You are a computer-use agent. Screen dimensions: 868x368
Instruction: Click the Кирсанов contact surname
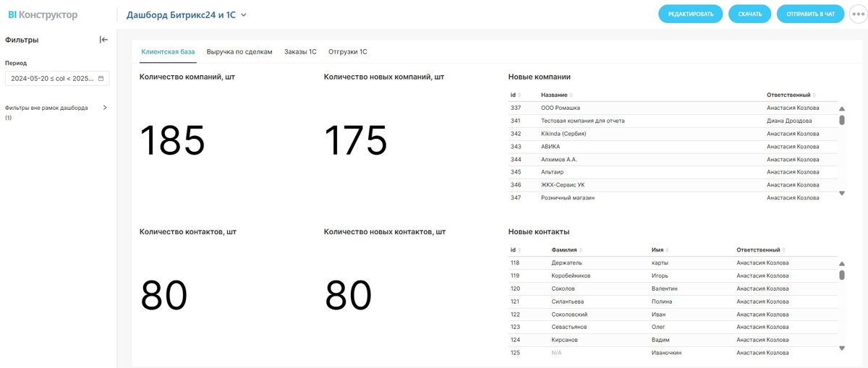pyautogui.click(x=564, y=340)
